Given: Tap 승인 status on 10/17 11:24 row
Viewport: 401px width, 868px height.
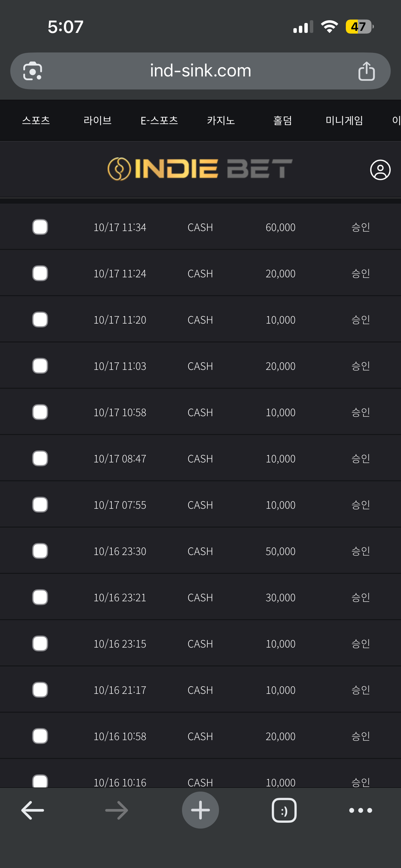Looking at the screenshot, I should click(361, 274).
